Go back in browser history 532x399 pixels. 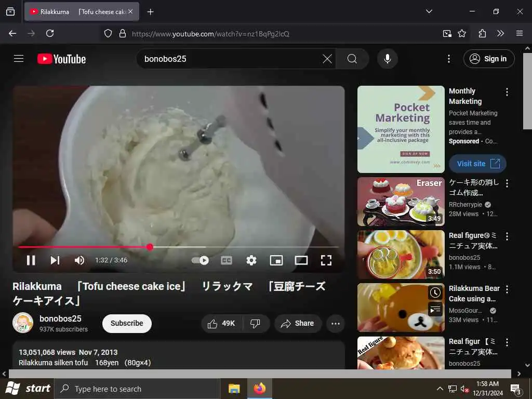[12, 33]
